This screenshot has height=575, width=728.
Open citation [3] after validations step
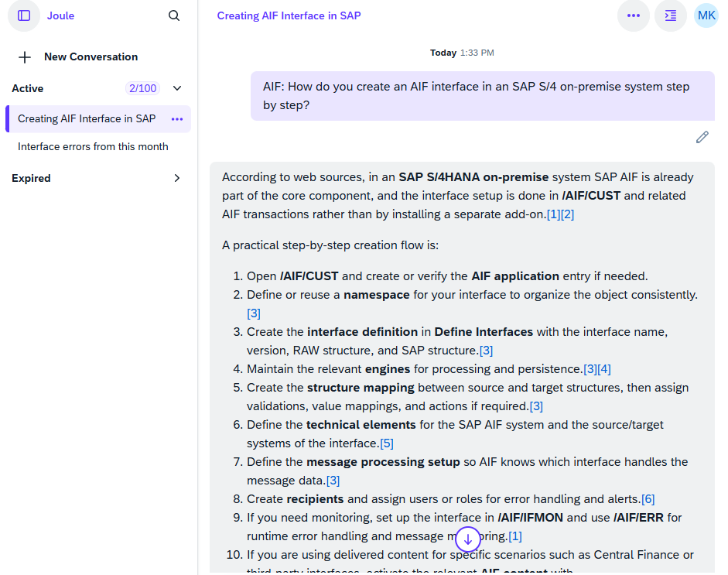(x=536, y=406)
